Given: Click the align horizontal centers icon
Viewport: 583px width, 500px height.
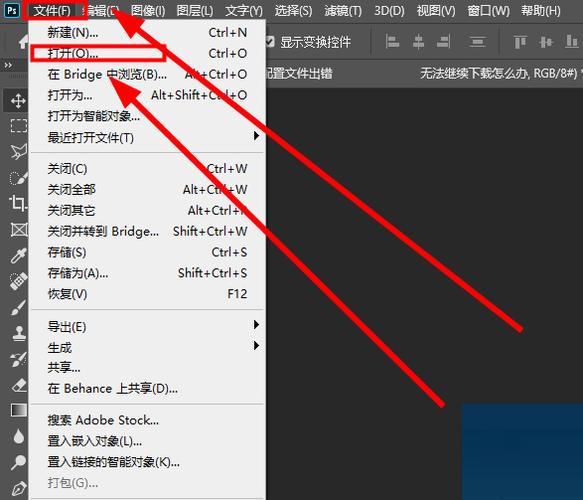Looking at the screenshot, I should tap(418, 42).
